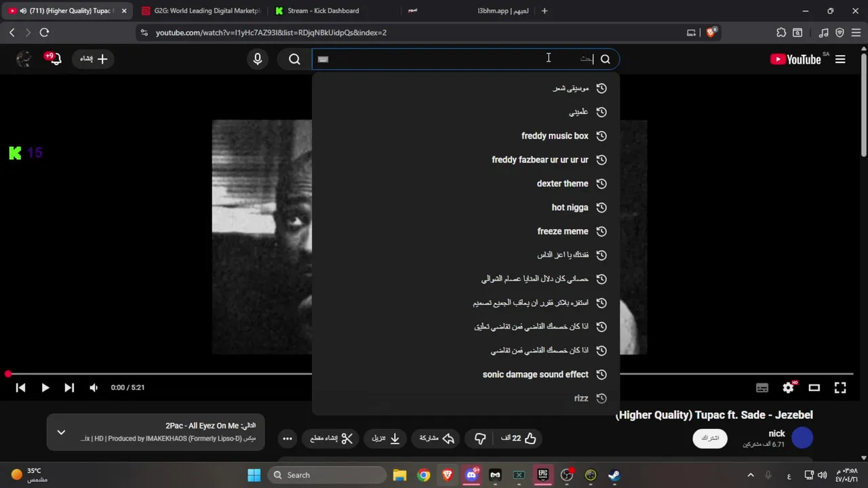Play the video with the play button
Screen dimensions: 868x488
[45, 388]
